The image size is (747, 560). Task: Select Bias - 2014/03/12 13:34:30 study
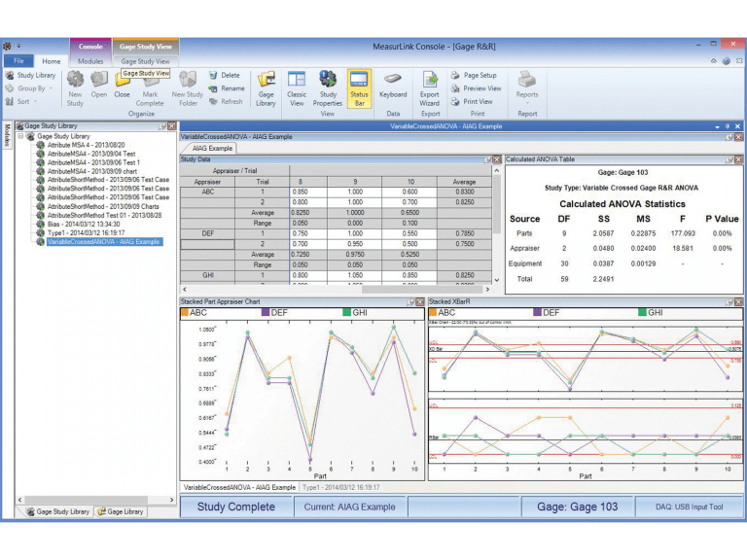pos(85,222)
